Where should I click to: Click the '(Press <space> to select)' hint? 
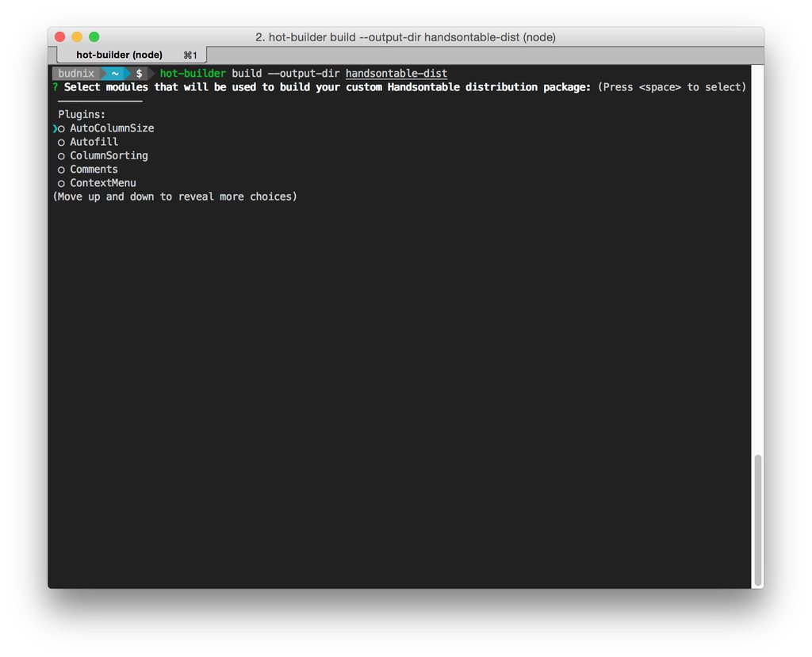[672, 87]
